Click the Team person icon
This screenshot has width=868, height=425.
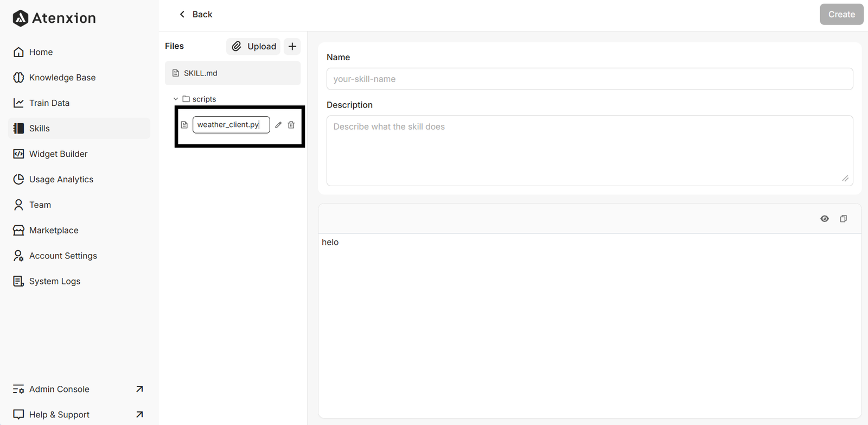(x=18, y=205)
